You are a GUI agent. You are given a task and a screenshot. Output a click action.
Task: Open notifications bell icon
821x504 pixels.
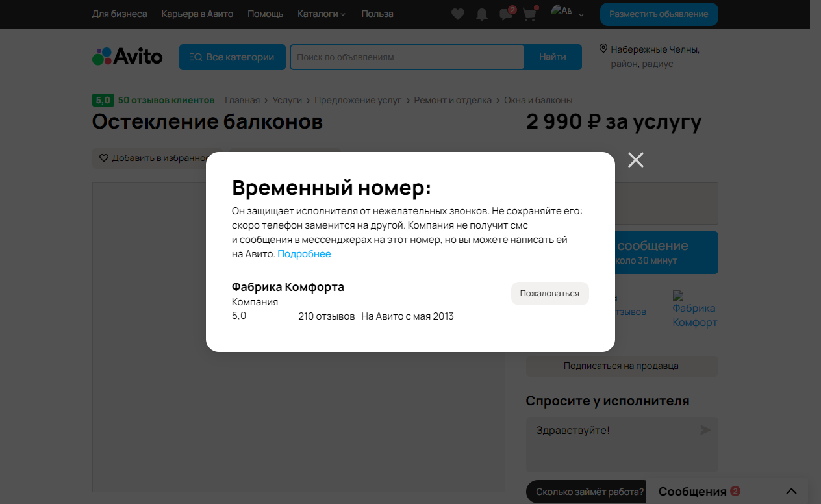[x=482, y=14]
